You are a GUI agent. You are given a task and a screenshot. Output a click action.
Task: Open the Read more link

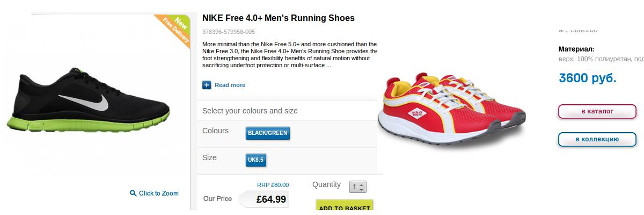pyautogui.click(x=230, y=85)
